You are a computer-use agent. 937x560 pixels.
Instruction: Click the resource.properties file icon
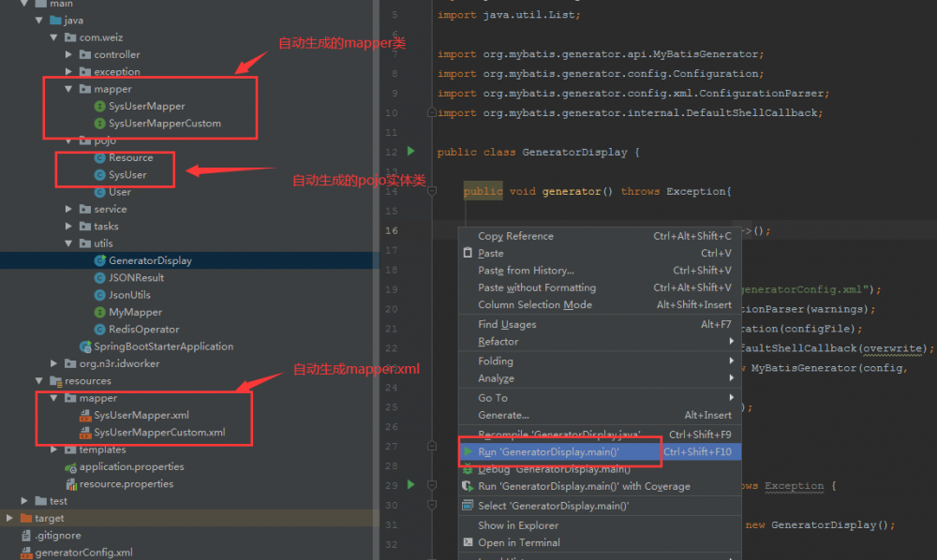(x=71, y=484)
